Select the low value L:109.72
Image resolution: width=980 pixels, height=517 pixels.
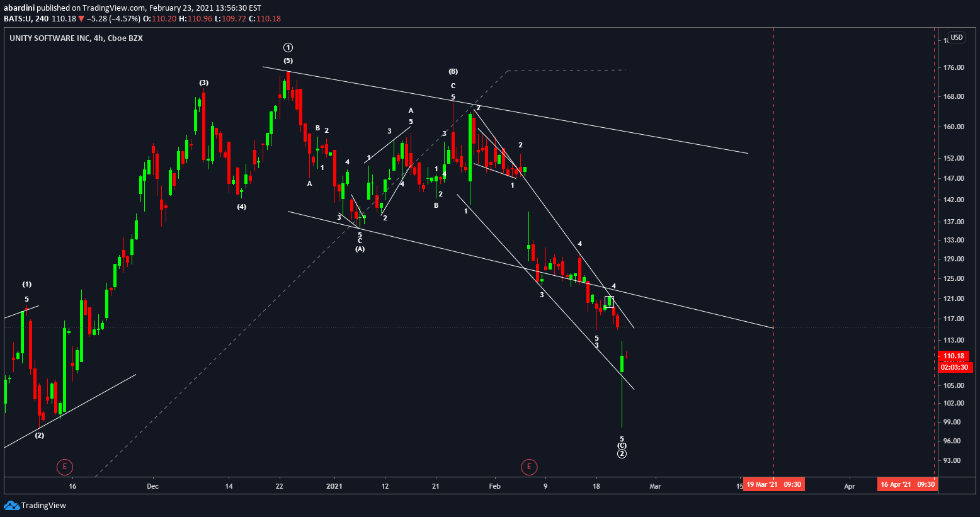(x=231, y=19)
